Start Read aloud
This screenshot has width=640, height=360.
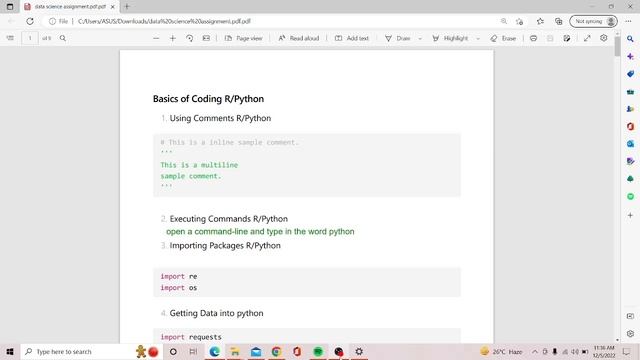298,38
